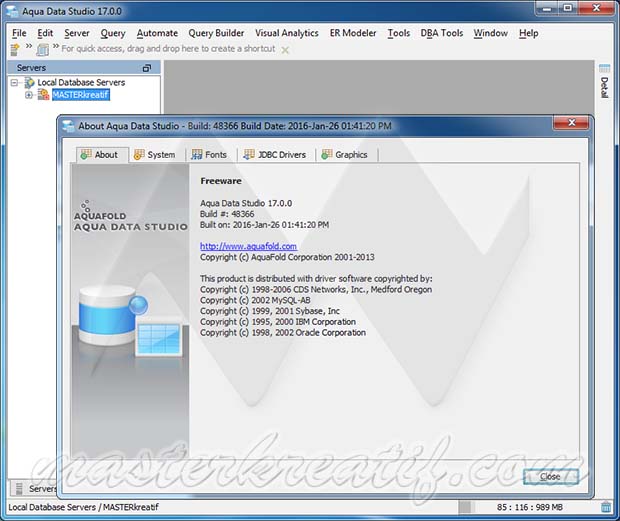Click the About dialog title bar icon

pos(68,126)
